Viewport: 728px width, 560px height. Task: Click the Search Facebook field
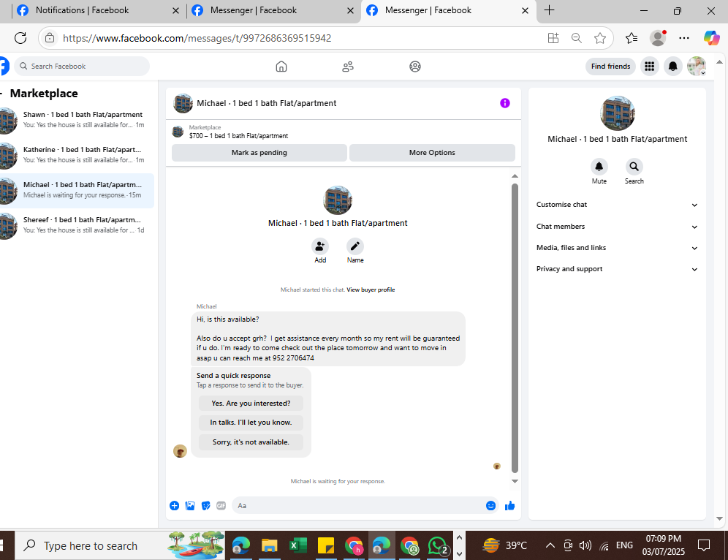pyautogui.click(x=82, y=67)
